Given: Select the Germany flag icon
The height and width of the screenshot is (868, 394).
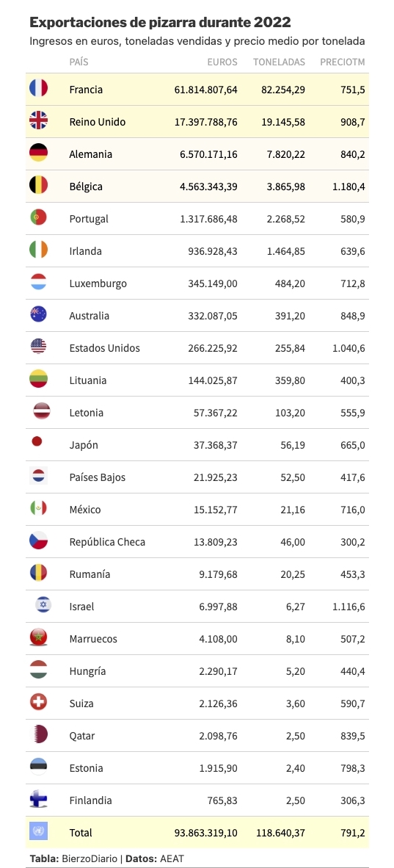Looking at the screenshot, I should point(38,153).
